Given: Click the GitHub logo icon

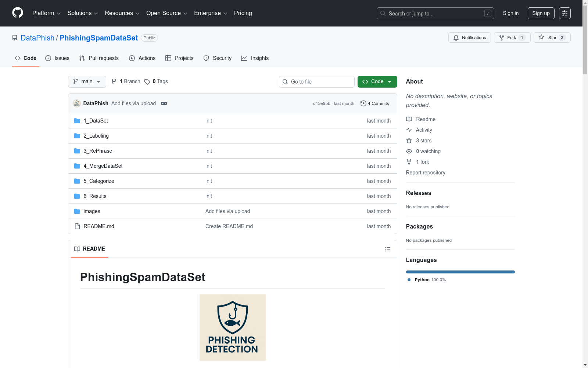Looking at the screenshot, I should point(18,13).
